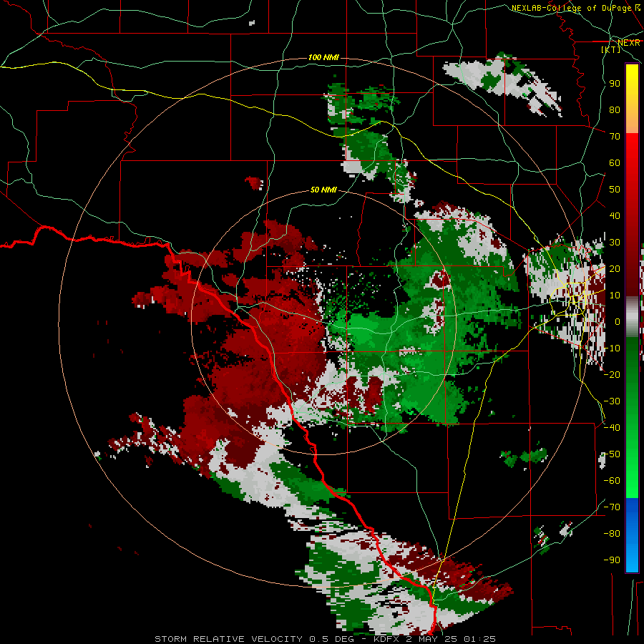
Task: Click the -80 tick label on velocity scale
Action: pos(612,534)
